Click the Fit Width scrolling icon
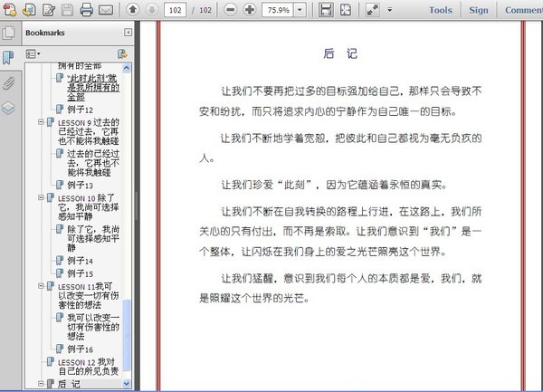The height and width of the screenshot is (392, 543). (x=326, y=10)
